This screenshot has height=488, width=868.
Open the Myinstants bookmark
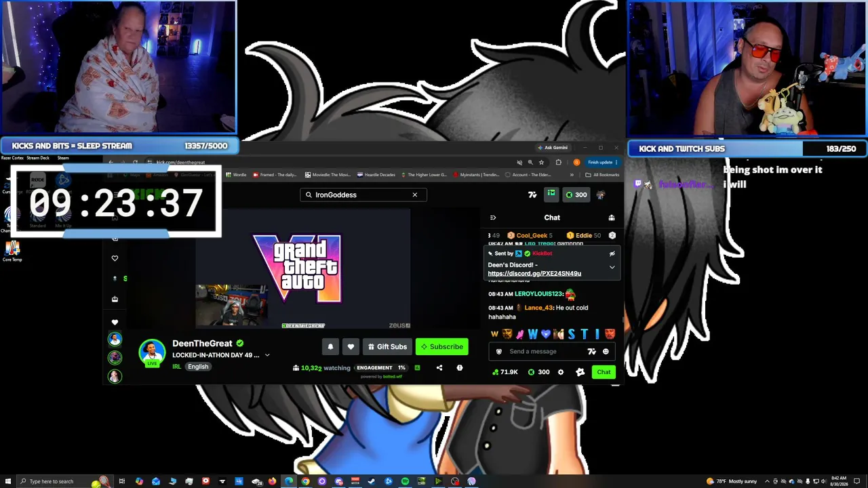476,175
